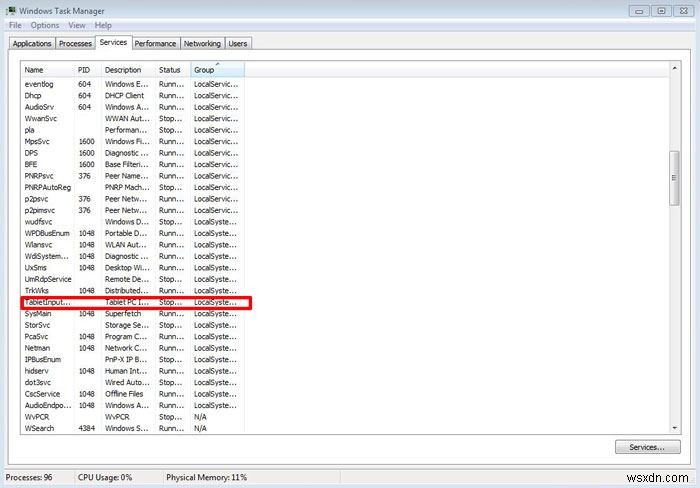The height and width of the screenshot is (488, 700).
Task: Open the View menu
Action: (x=77, y=25)
